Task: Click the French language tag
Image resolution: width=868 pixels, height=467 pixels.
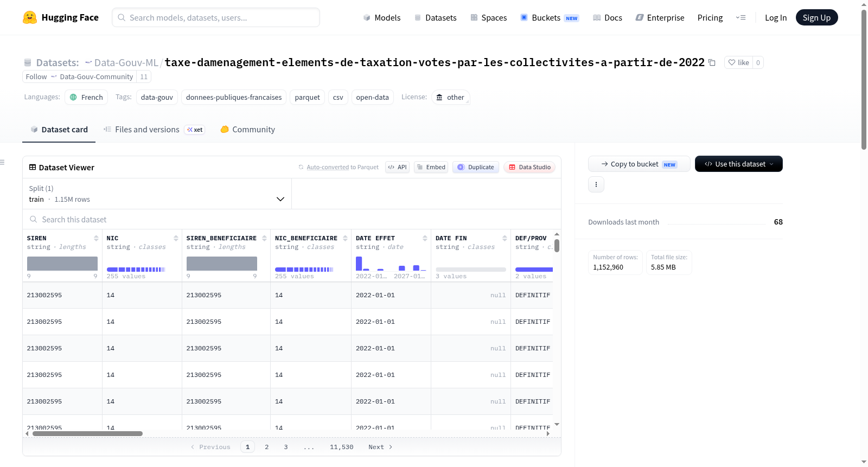Action: pyautogui.click(x=86, y=97)
